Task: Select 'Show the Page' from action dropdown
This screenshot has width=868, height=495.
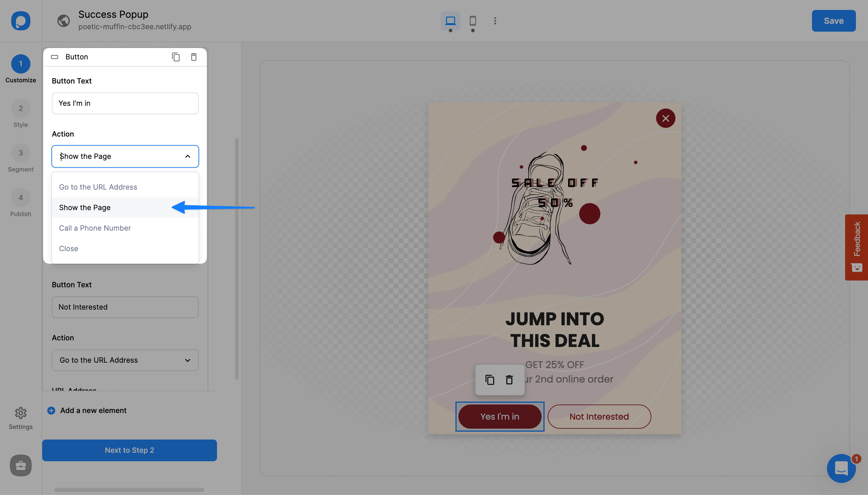Action: 85,207
